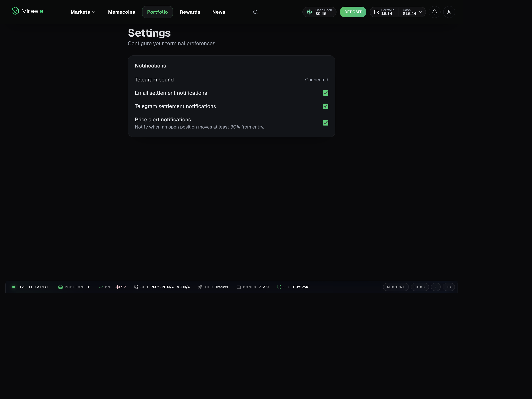Screen dimensions: 532x399
Task: Click the UTC clock icon
Action: 279,287
